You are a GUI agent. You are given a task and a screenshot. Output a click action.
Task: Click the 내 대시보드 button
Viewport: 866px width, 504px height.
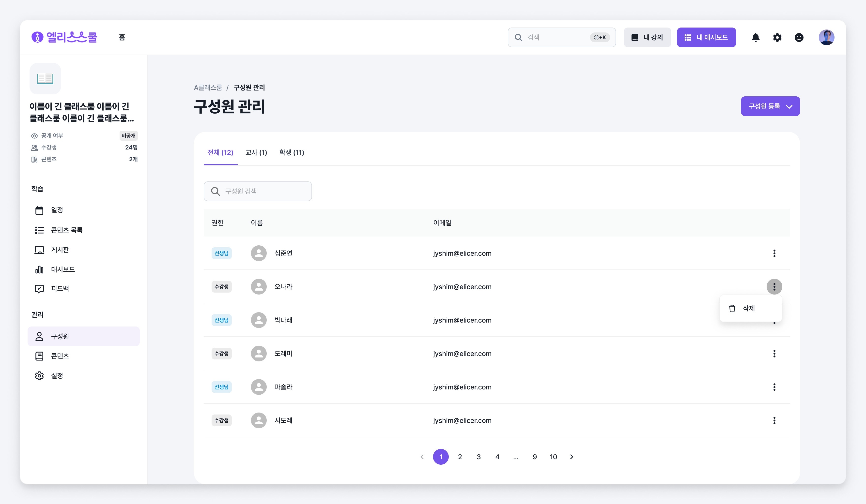click(706, 37)
